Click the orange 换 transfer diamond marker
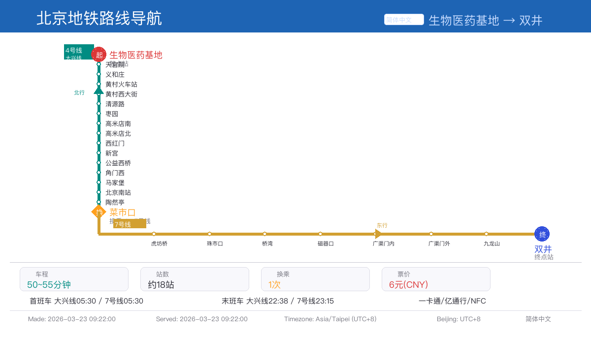The width and height of the screenshot is (591, 364). [99, 212]
